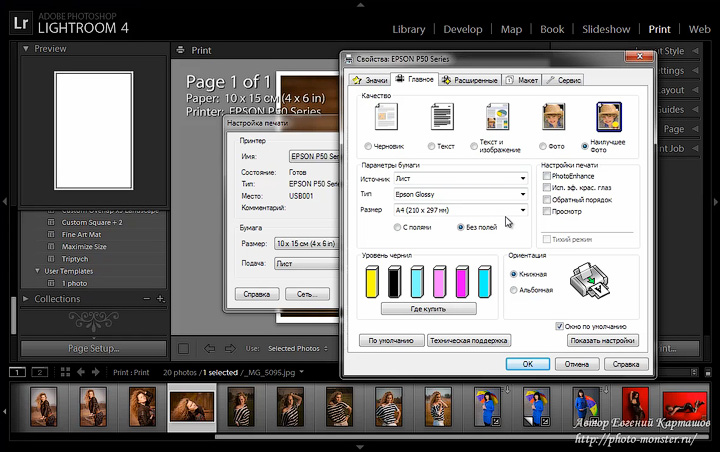The height and width of the screenshot is (452, 720).
Task: Click Показать настройки button
Action: [602, 340]
